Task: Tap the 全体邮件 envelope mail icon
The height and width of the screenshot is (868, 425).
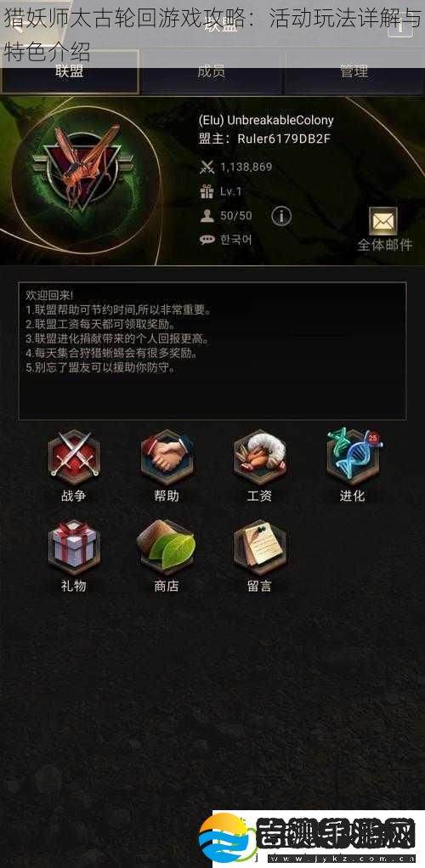Action: click(x=384, y=223)
